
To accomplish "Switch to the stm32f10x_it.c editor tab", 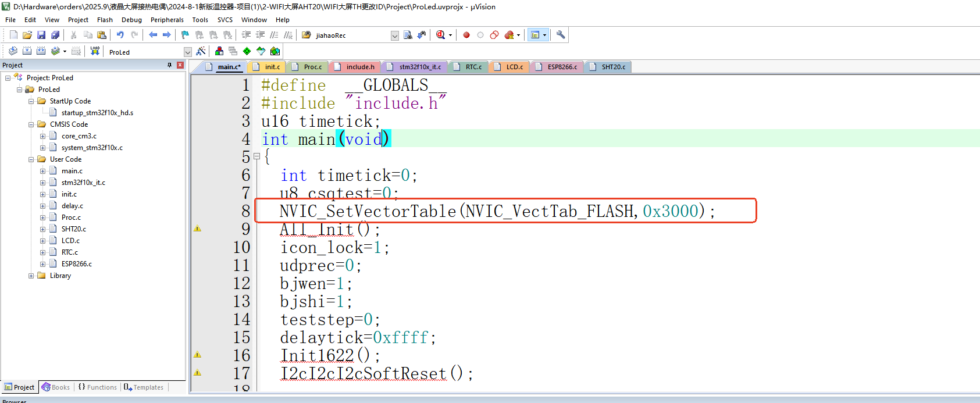I will (x=414, y=67).
